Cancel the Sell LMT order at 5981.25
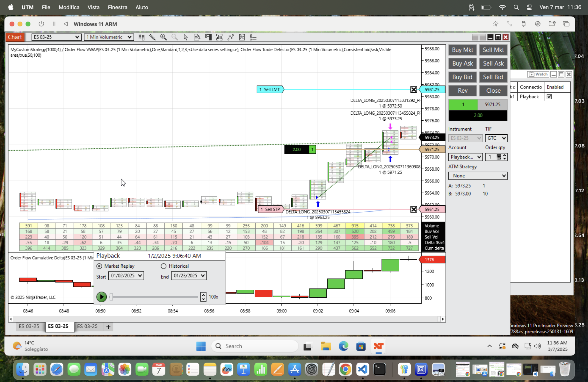The image size is (588, 382). coord(413,89)
